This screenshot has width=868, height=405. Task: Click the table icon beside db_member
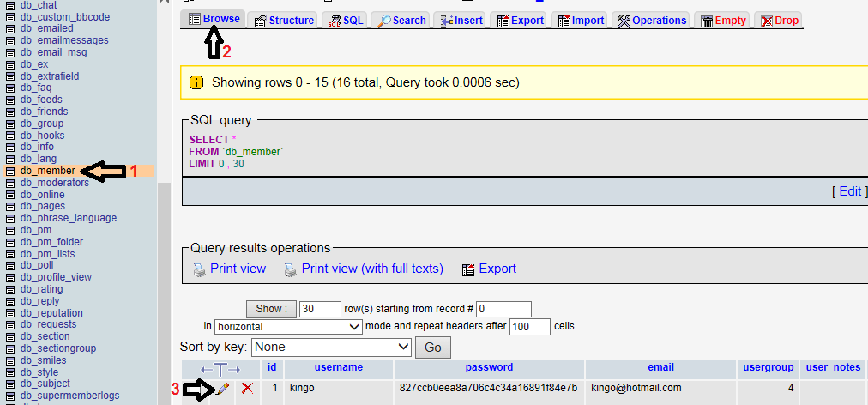tap(10, 172)
